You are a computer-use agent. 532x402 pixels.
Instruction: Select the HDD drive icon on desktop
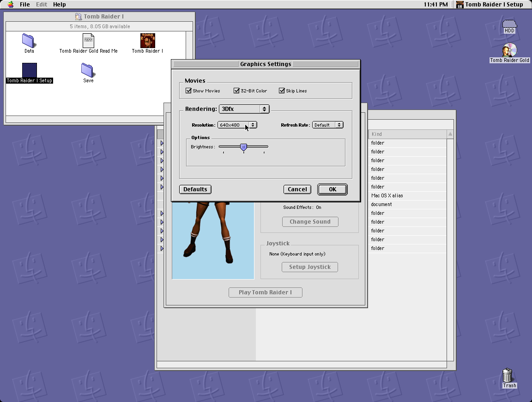coord(509,24)
